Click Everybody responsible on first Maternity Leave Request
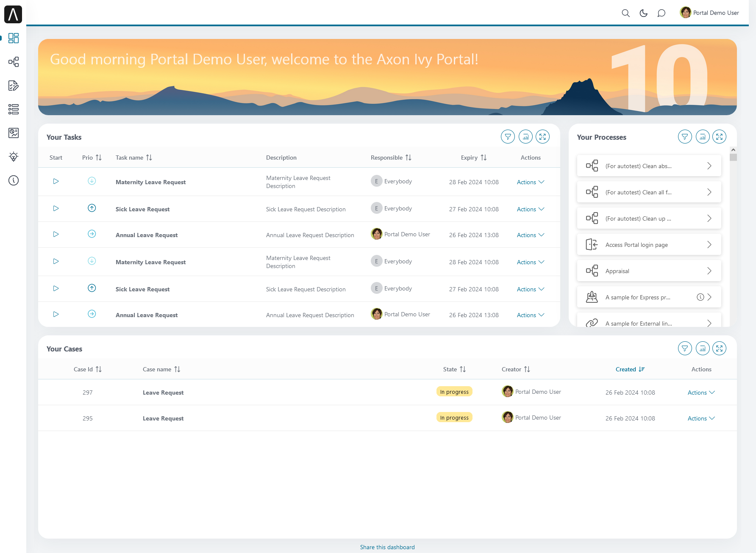This screenshot has height=553, width=756. pyautogui.click(x=392, y=181)
